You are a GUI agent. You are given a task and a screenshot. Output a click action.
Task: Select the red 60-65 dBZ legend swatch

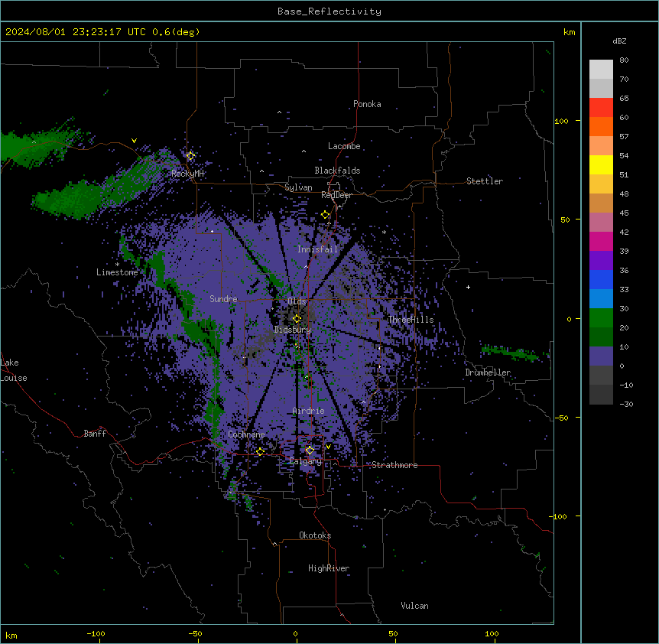pos(601,108)
